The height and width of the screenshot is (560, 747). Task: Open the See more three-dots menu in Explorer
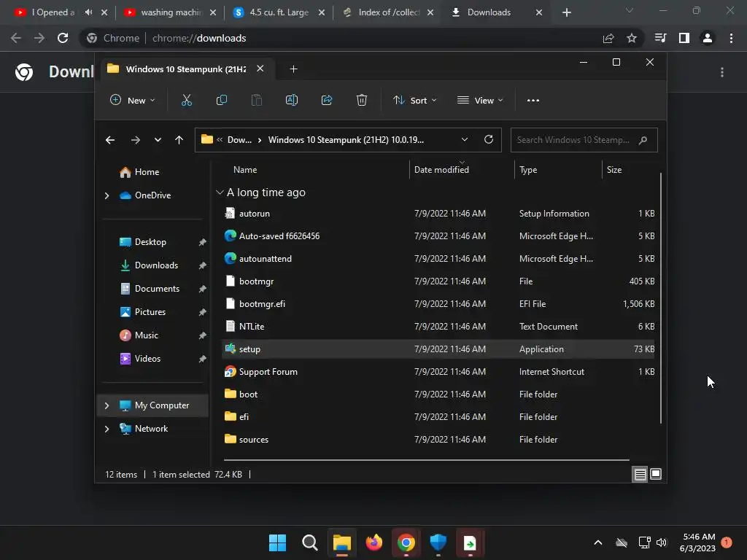533,100
